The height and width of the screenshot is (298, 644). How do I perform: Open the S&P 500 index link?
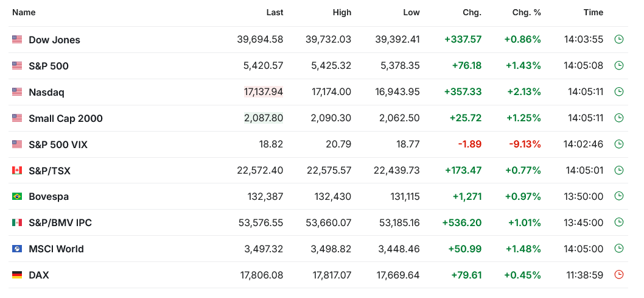pyautogui.click(x=49, y=66)
